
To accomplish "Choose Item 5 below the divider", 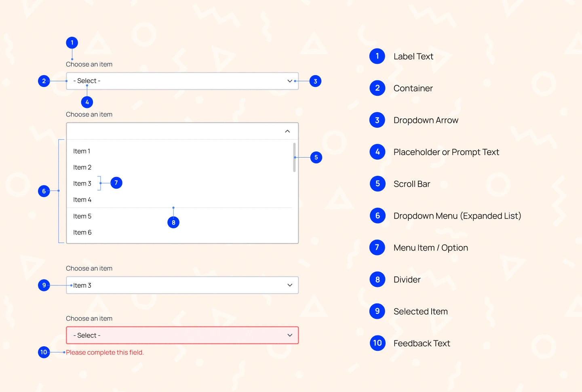I will click(82, 216).
